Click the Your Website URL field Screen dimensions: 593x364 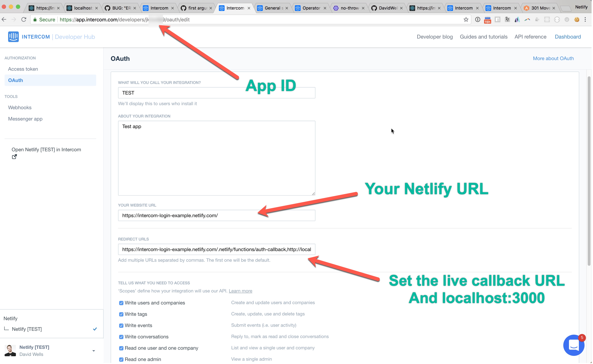pyautogui.click(x=217, y=216)
